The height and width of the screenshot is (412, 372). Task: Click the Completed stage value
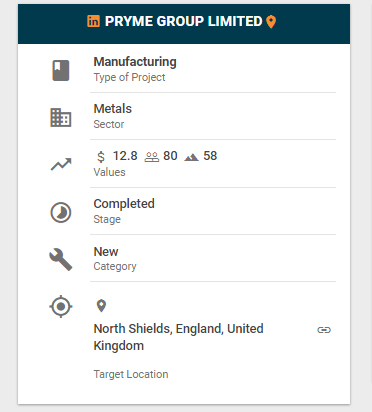click(x=124, y=204)
